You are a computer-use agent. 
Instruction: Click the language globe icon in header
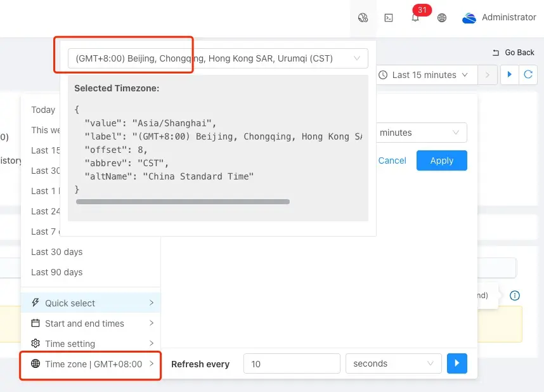[x=442, y=18]
